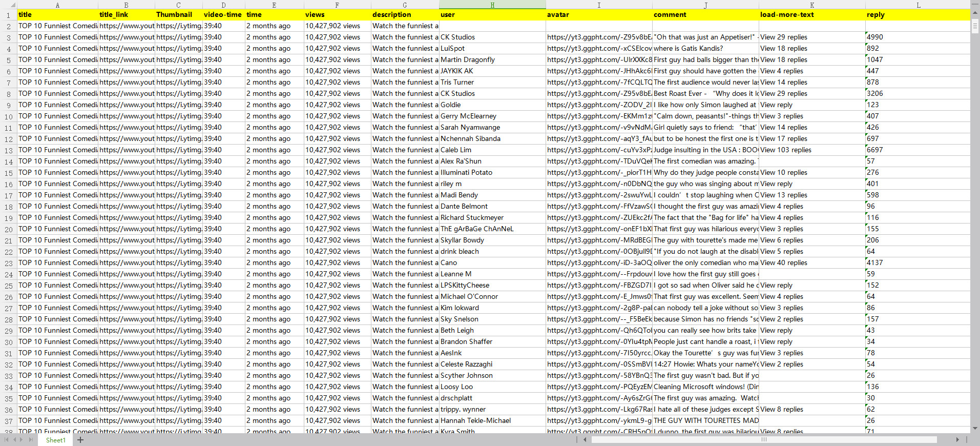Select row 25 header
Viewport: 980px width, 446px height.
coord(8,286)
